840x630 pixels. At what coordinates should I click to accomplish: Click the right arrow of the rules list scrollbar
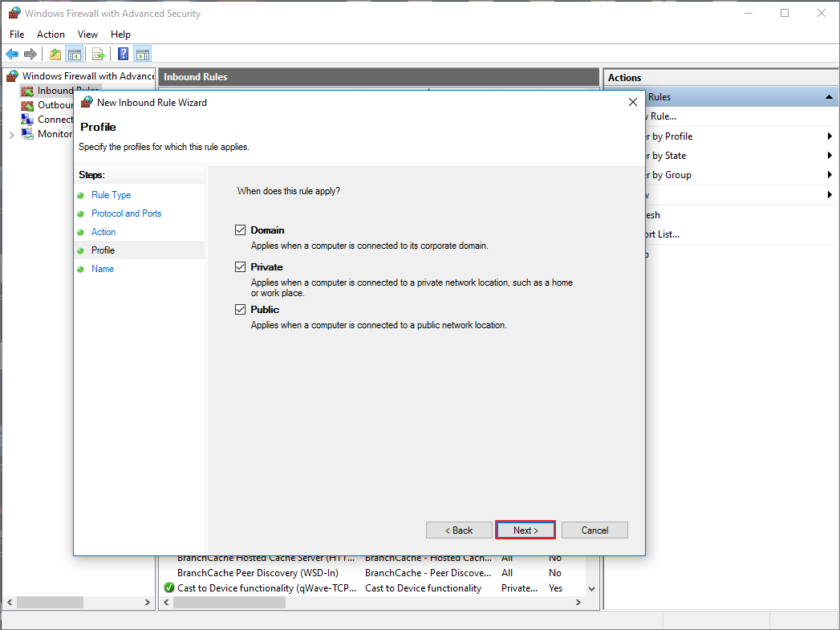[x=578, y=603]
